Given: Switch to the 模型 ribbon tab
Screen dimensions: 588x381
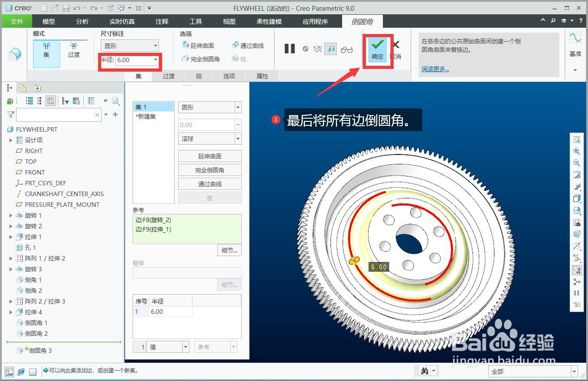Looking at the screenshot, I should (49, 21).
